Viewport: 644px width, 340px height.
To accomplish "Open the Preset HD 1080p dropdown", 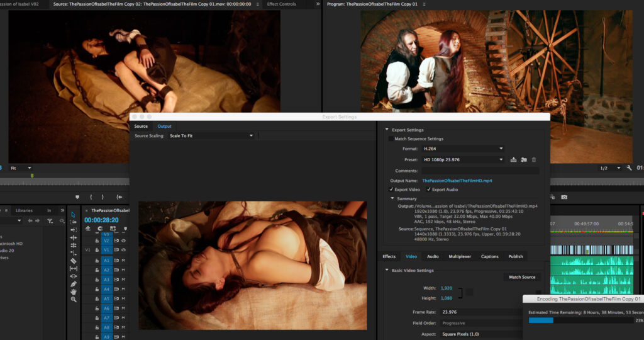I will point(463,160).
